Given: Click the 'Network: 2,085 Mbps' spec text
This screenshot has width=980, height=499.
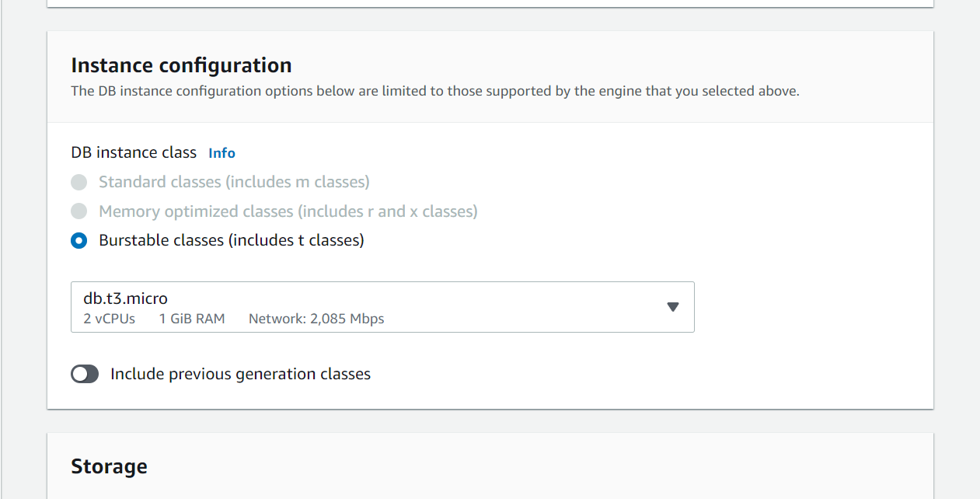Looking at the screenshot, I should (316, 319).
